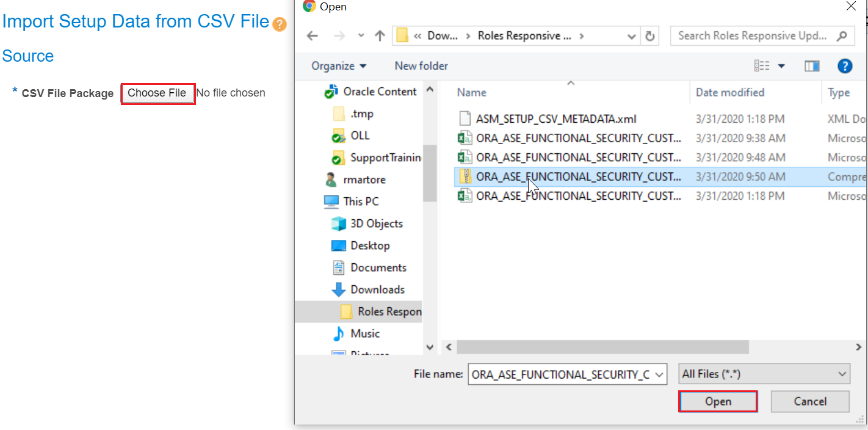The height and width of the screenshot is (430, 868).
Task: Click the Name column header to sort
Action: pos(471,92)
